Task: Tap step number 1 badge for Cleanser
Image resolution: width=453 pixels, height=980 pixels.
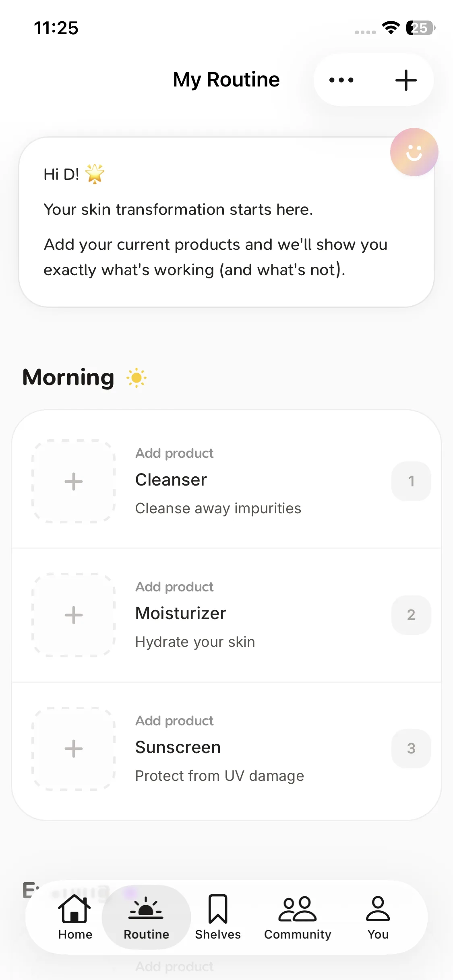Action: [x=411, y=481]
